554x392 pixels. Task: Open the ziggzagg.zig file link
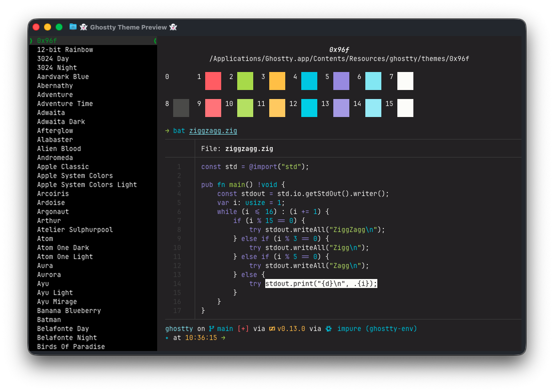(x=213, y=130)
